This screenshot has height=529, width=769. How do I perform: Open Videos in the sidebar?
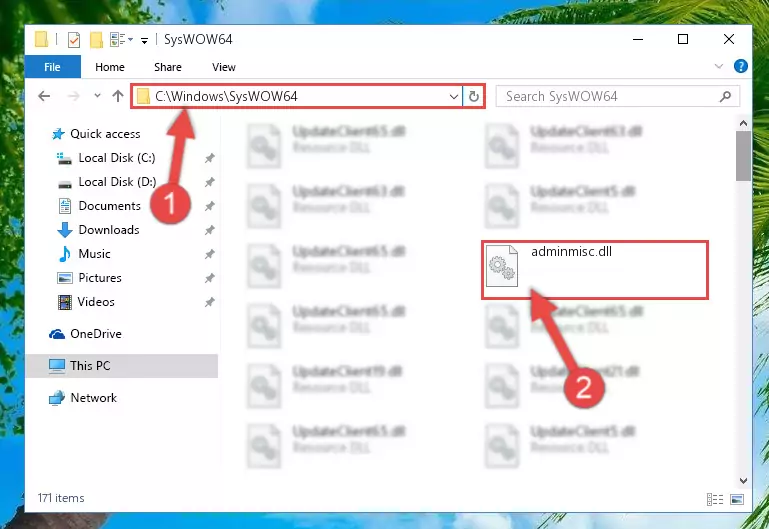tap(96, 302)
